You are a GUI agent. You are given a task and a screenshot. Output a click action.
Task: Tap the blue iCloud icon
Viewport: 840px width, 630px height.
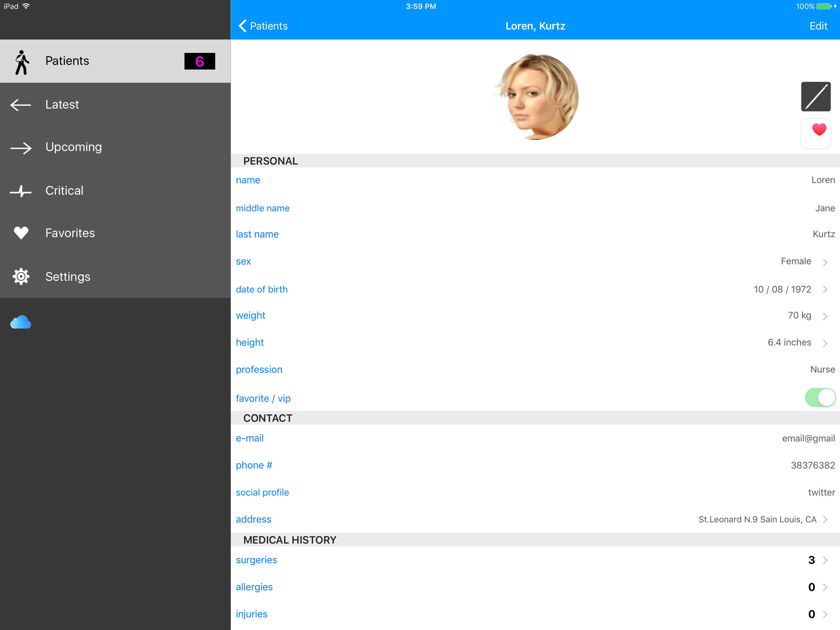pyautogui.click(x=21, y=322)
